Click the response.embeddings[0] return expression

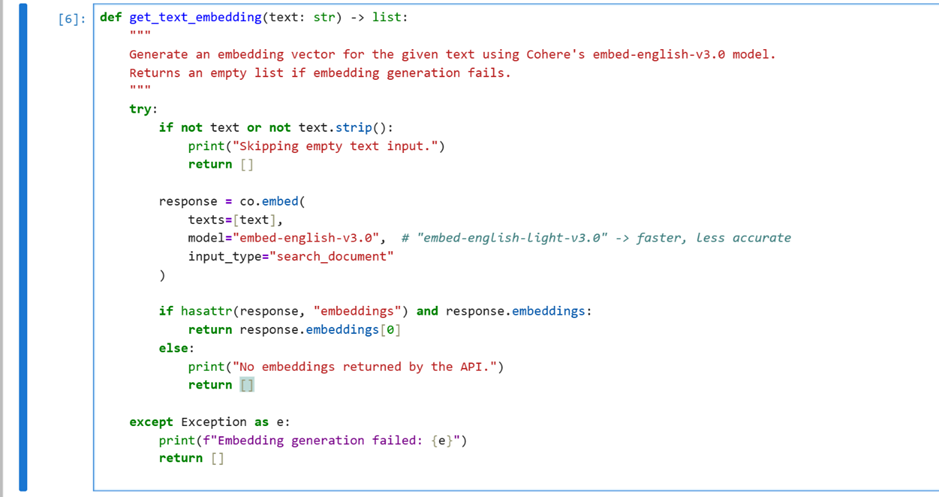[319, 329]
